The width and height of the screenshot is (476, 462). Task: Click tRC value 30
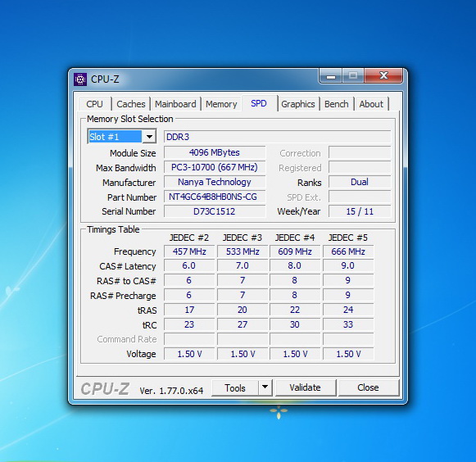[x=295, y=324]
